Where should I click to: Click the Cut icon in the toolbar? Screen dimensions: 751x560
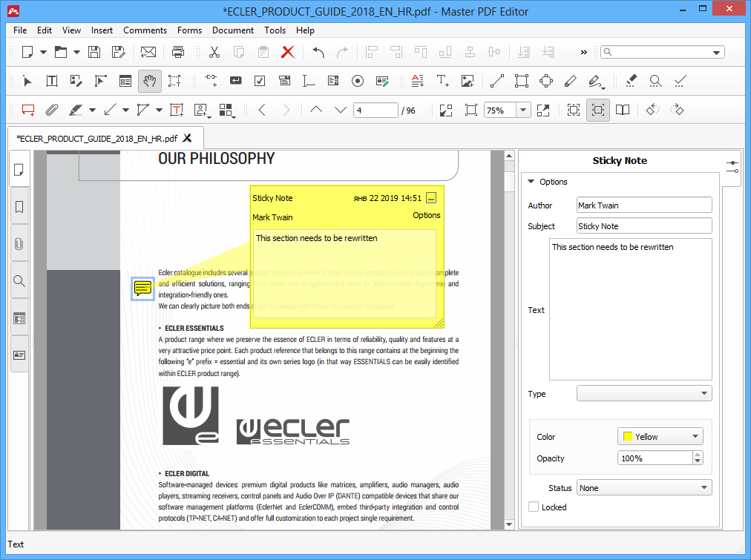(214, 51)
